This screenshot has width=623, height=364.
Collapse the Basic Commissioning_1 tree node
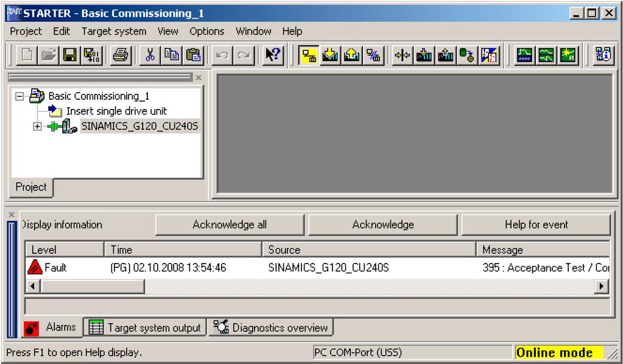click(19, 96)
